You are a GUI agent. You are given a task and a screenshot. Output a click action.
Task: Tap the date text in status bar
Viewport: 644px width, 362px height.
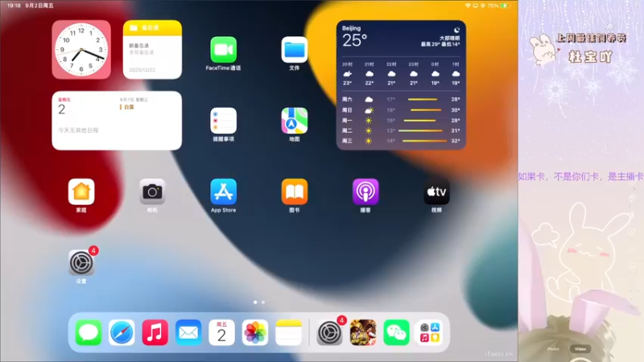(39, 6)
